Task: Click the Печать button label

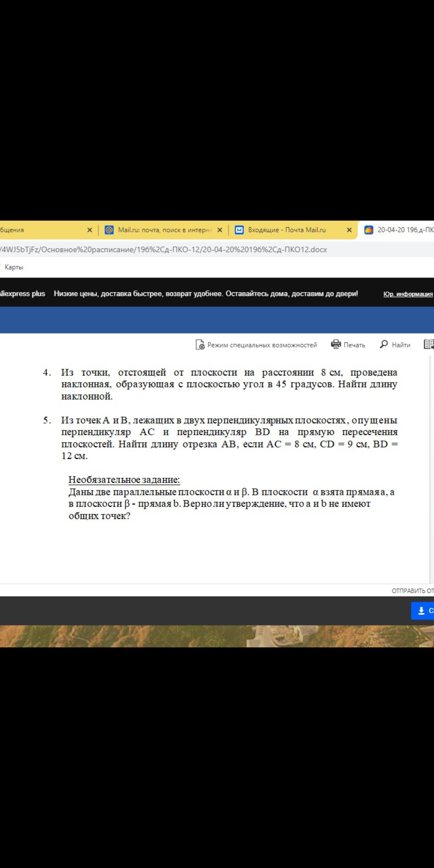Action: (354, 345)
